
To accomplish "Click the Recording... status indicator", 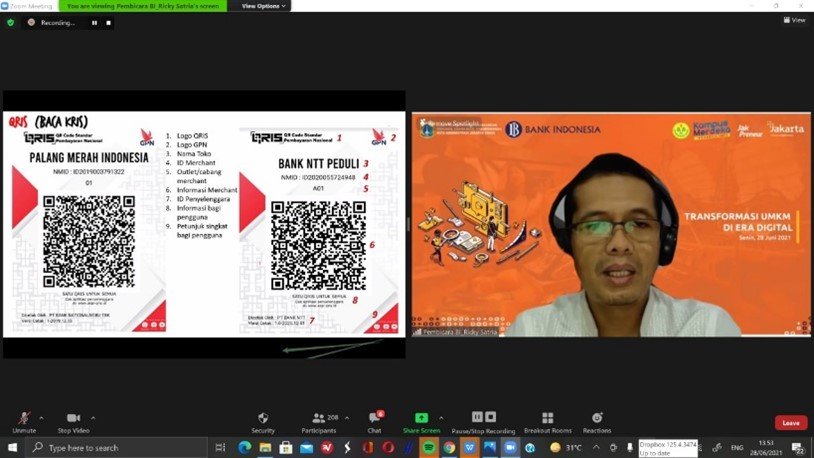I will point(53,23).
